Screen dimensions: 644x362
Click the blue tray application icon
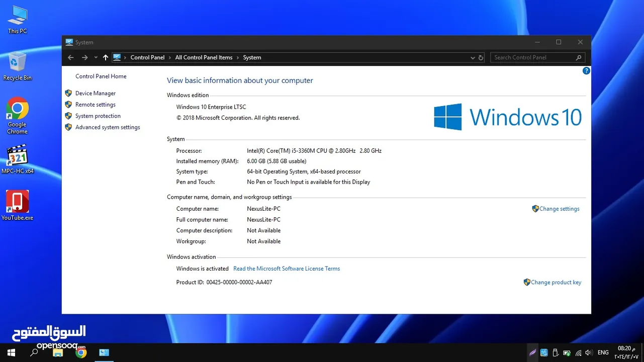point(544,352)
